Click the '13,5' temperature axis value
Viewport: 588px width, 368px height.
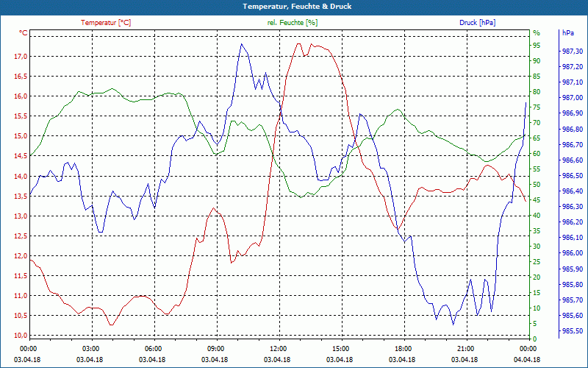coord(21,196)
